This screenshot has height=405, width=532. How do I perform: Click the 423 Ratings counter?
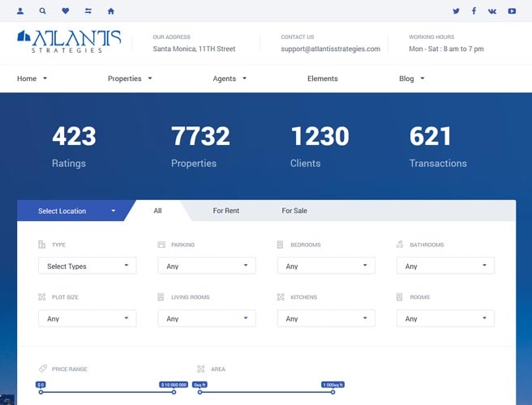[74, 147]
